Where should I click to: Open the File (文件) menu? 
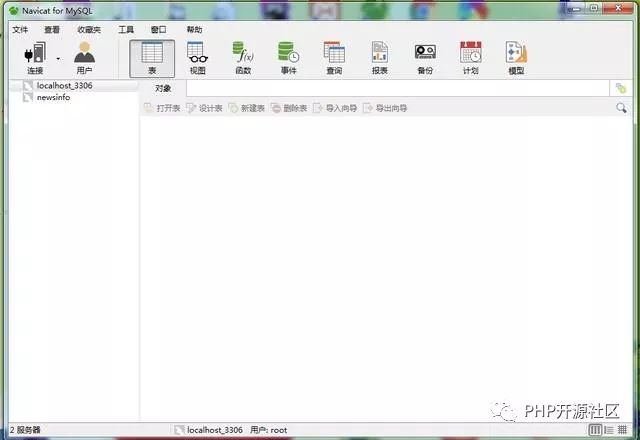[x=20, y=29]
